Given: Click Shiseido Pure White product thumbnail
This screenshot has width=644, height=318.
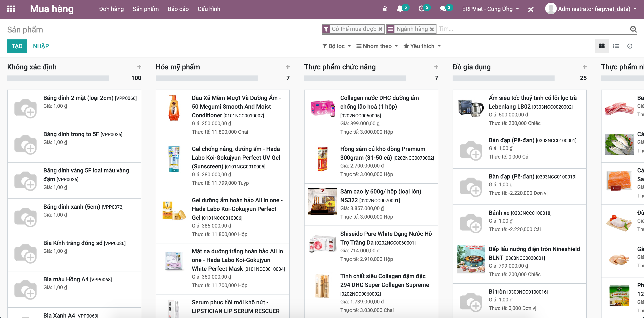Looking at the screenshot, I should [322, 244].
